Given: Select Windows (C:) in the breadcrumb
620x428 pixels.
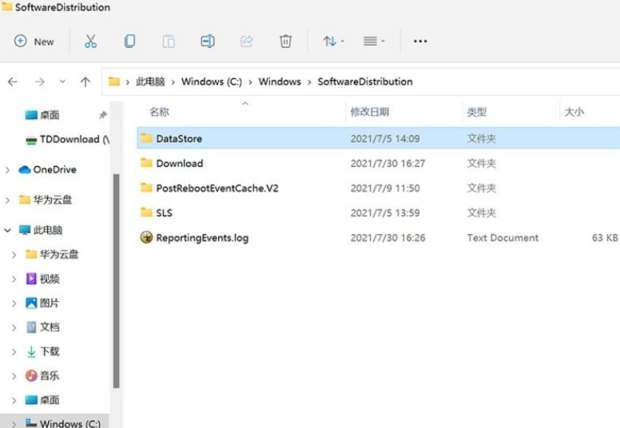Looking at the screenshot, I should pyautogui.click(x=212, y=81).
